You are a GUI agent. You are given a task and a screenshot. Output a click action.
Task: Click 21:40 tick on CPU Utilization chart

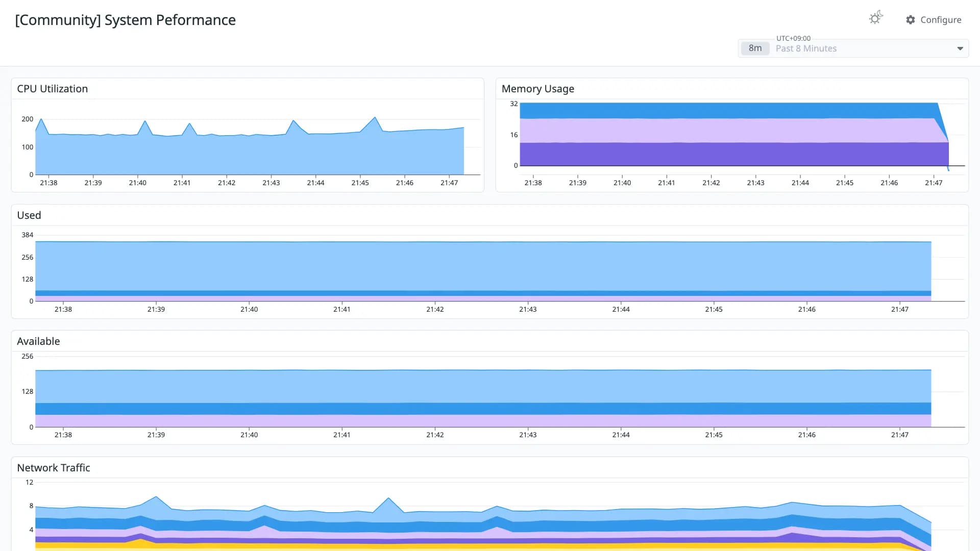[x=137, y=183]
